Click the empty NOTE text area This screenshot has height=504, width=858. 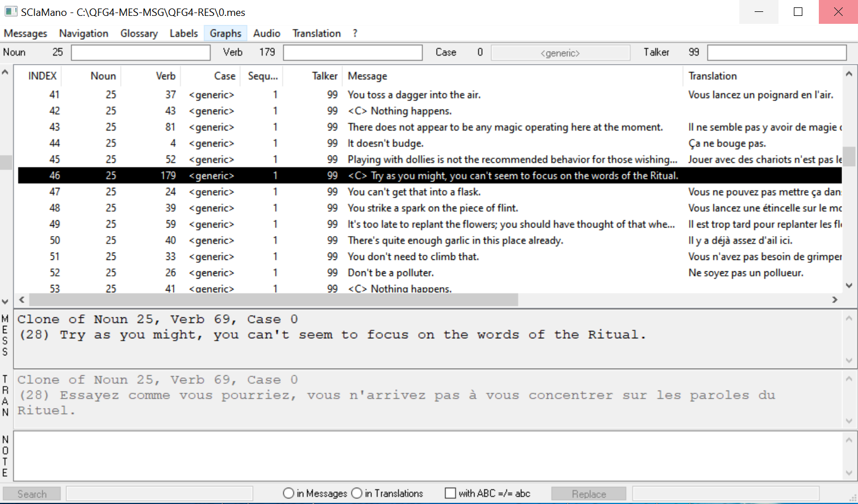(x=428, y=456)
